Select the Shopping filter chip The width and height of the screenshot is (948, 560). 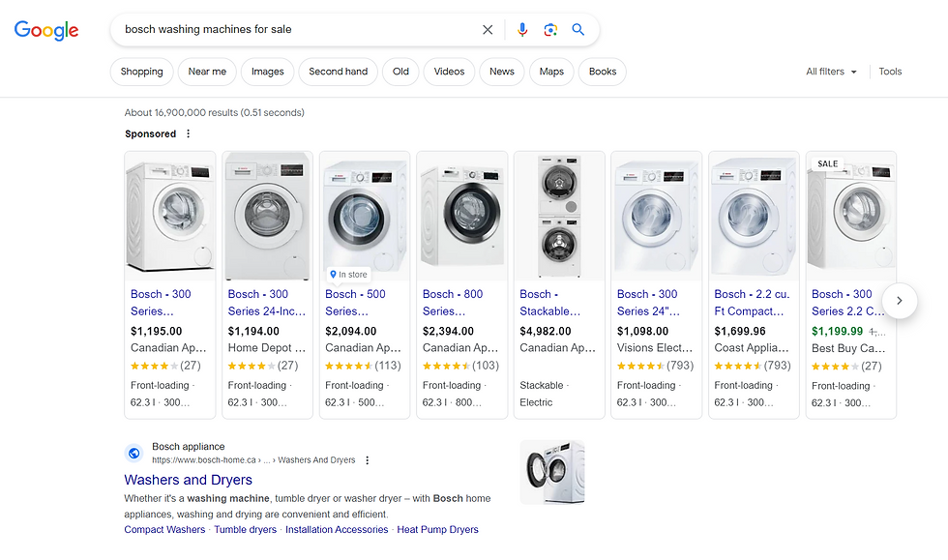(x=141, y=72)
